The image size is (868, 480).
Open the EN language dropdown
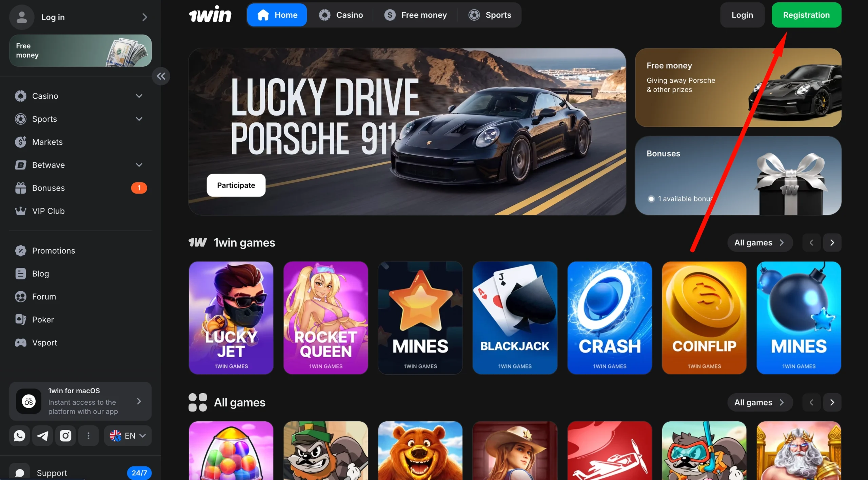(128, 436)
